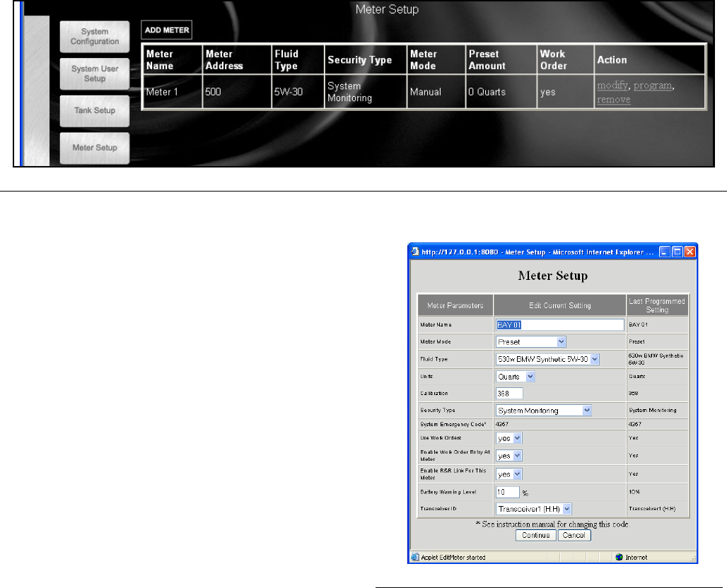
Task: Open System Configuration from the sidebar
Action: (95, 37)
